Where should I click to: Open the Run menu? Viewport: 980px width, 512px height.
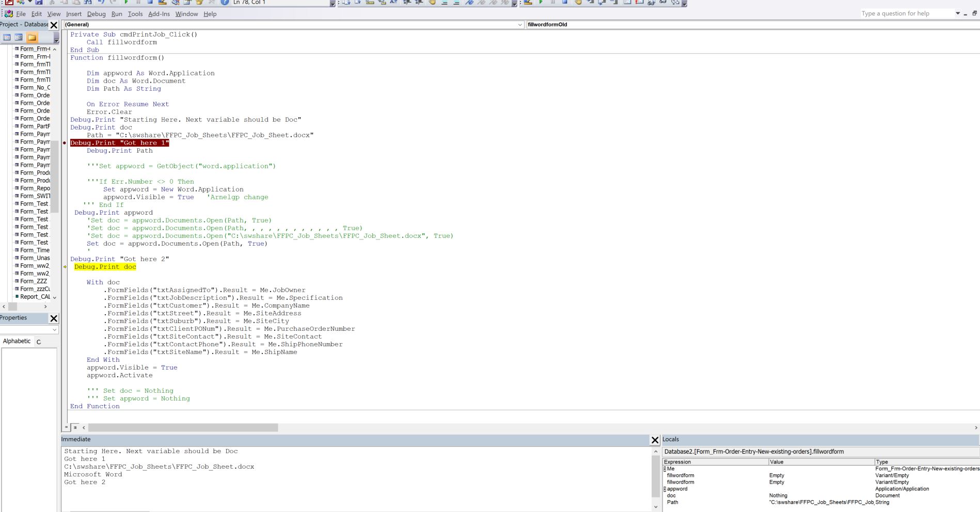pos(117,14)
